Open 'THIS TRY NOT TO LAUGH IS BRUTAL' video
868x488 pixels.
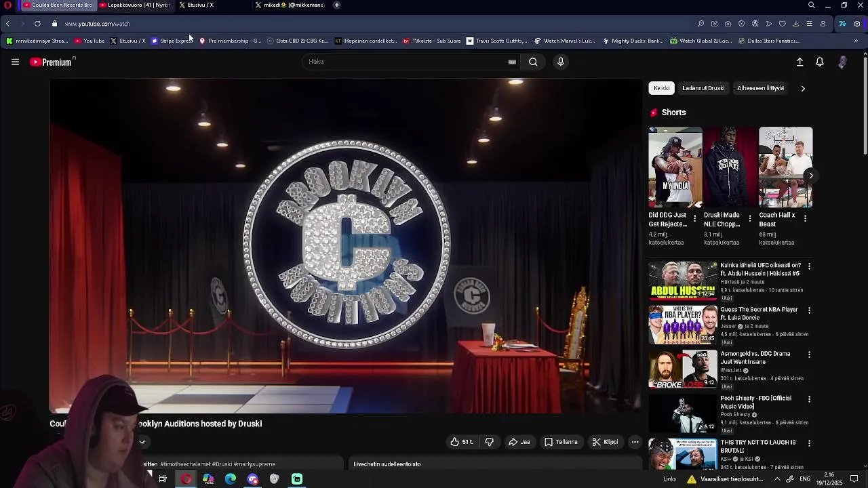(x=683, y=454)
